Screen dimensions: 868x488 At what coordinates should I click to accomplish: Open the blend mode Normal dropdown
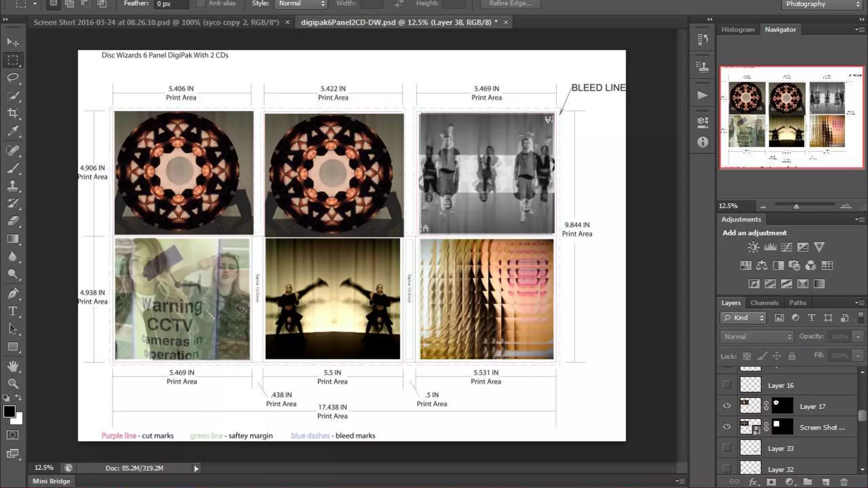(757, 337)
